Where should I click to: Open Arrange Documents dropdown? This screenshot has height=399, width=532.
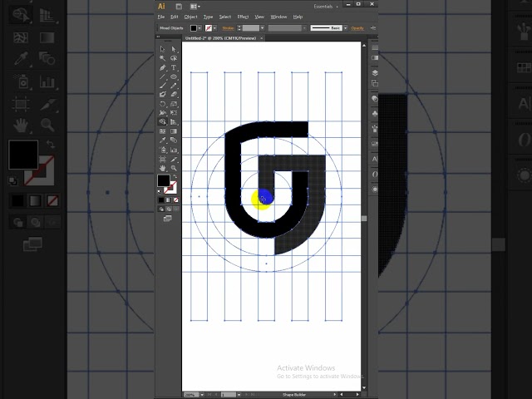(195, 6)
